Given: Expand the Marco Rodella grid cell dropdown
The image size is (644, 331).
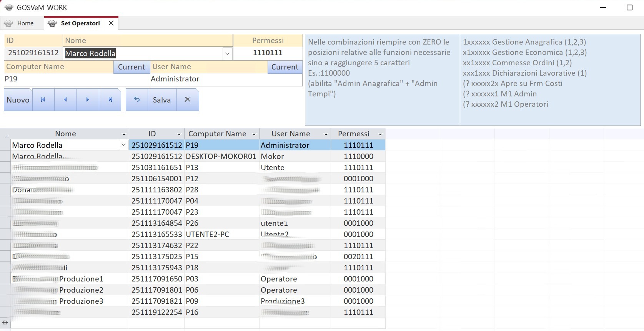Looking at the screenshot, I should [x=123, y=145].
